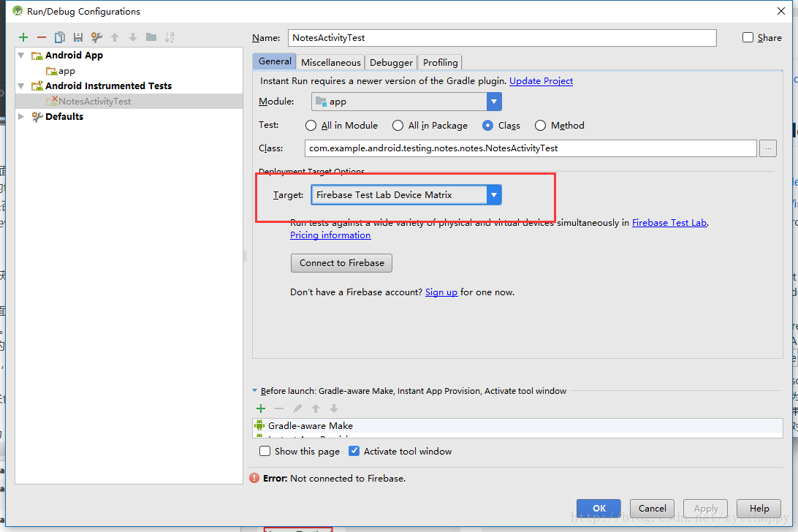Click the Help button
The width and height of the screenshot is (798, 532).
tap(759, 508)
